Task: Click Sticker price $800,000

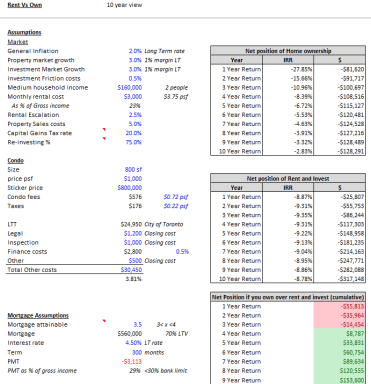Action: pos(130,188)
